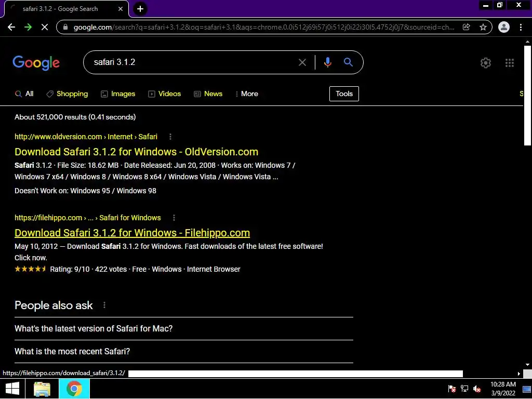Click the horizontal scrollbar right arrow
The width and height of the screenshot is (532, 399).
coord(519,374)
